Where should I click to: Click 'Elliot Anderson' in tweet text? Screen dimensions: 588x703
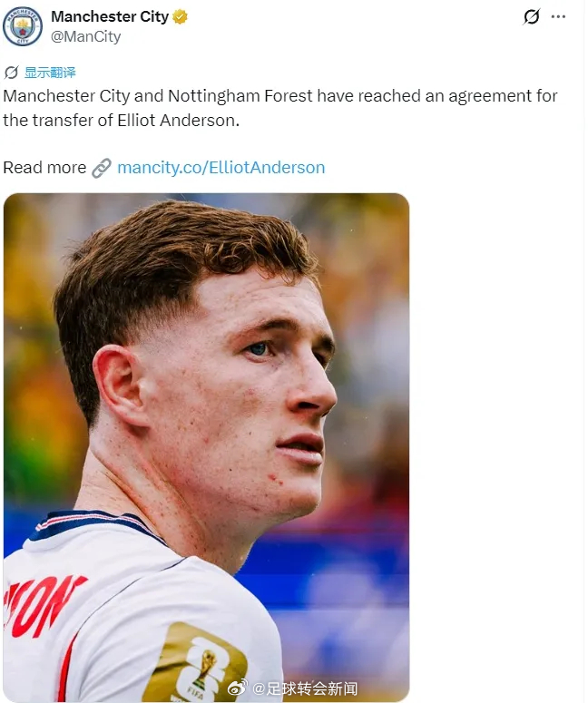[176, 120]
